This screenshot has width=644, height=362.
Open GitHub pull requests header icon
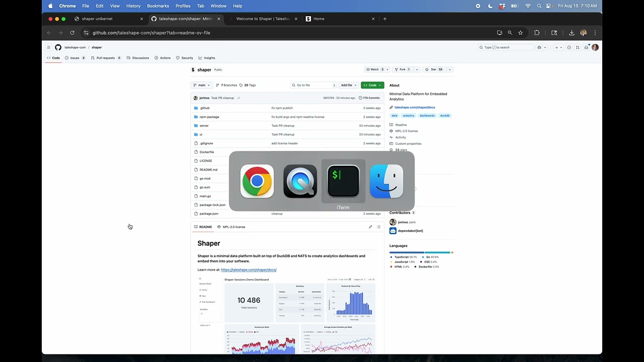(x=578, y=47)
